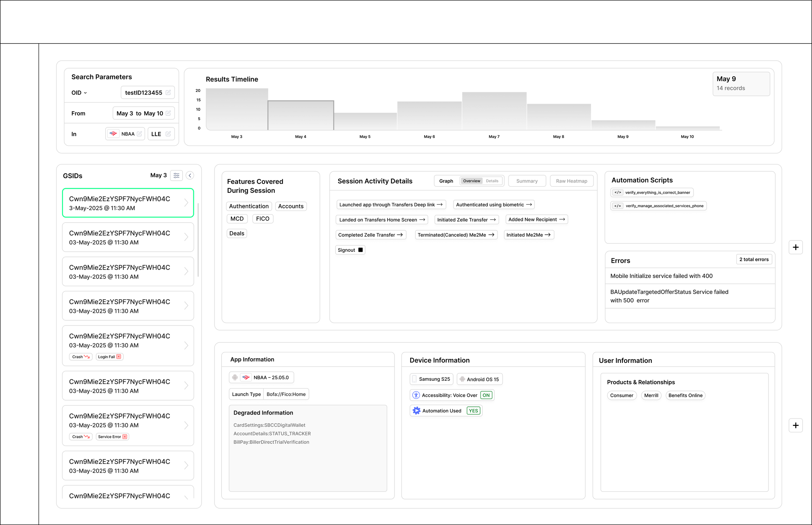Click the Bank of America logo next to NBAA
Screen dimensions: 812x525
pyautogui.click(x=113, y=134)
